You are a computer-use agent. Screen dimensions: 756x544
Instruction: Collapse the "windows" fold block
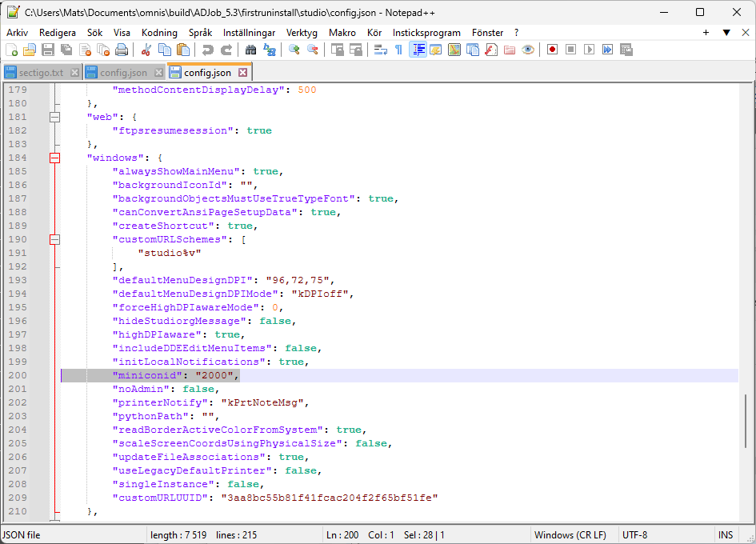tap(55, 158)
